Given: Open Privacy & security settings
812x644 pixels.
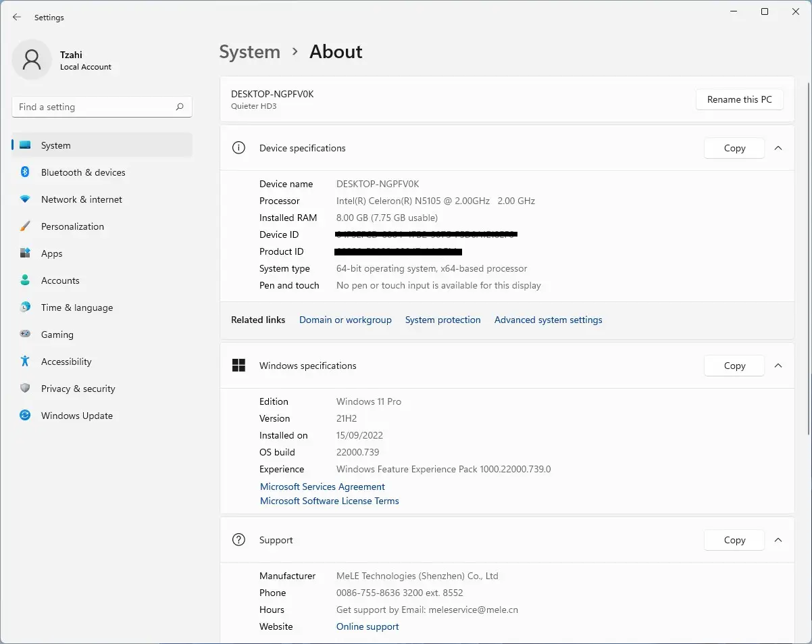Looking at the screenshot, I should (102, 389).
